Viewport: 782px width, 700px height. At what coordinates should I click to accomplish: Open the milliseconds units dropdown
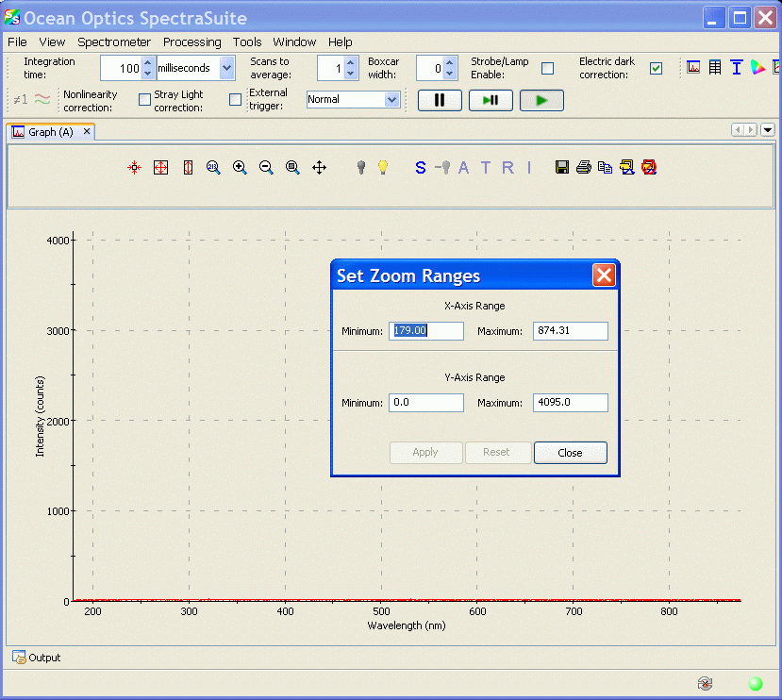click(x=227, y=68)
